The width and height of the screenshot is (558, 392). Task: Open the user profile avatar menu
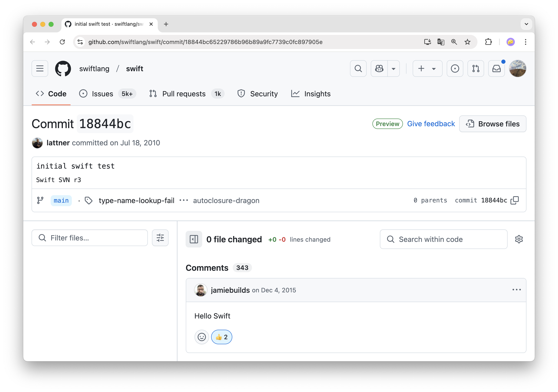(518, 69)
